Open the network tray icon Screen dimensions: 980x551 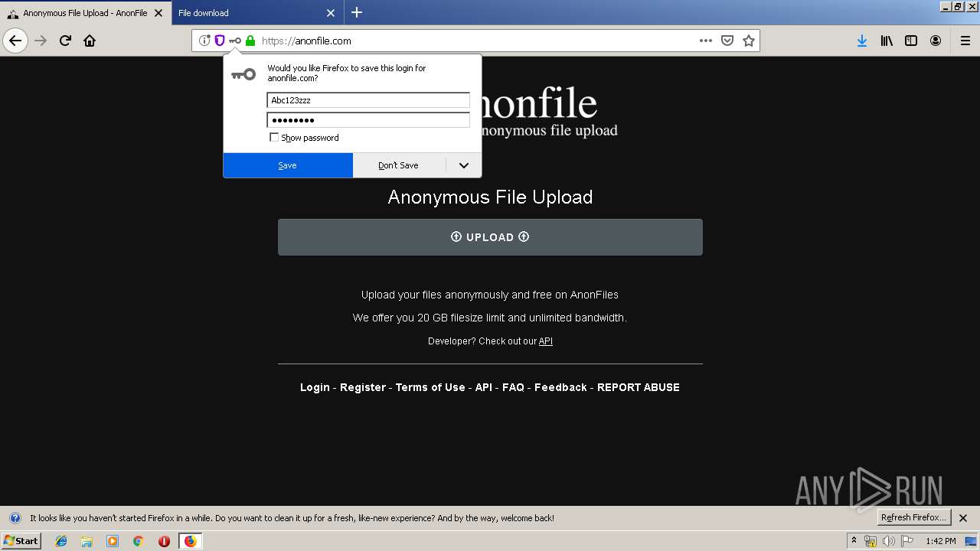click(871, 541)
